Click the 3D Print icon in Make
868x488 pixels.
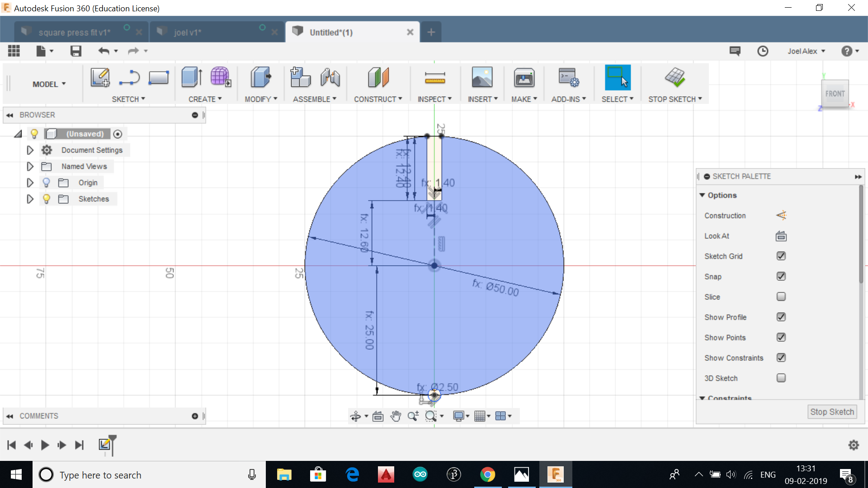[524, 78]
